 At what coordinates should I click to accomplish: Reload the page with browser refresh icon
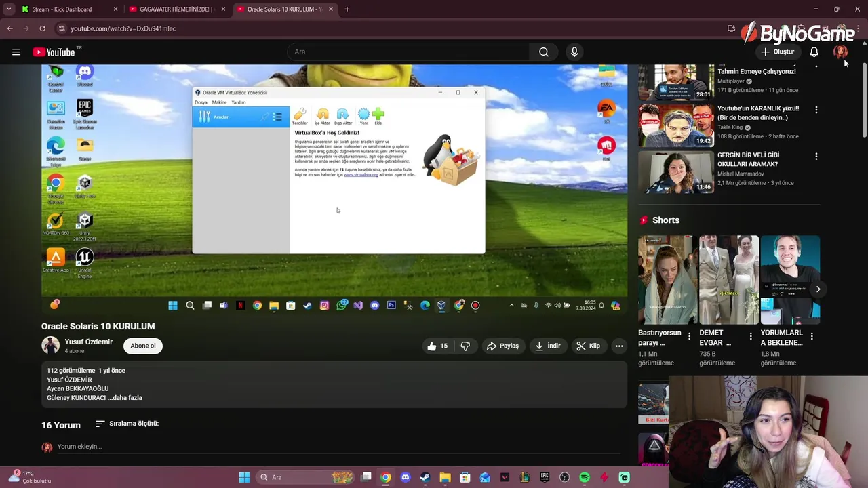42,28
